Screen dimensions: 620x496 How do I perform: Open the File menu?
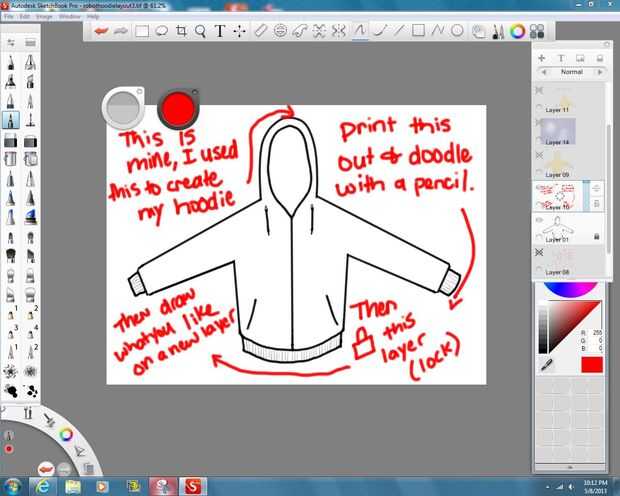coord(9,17)
